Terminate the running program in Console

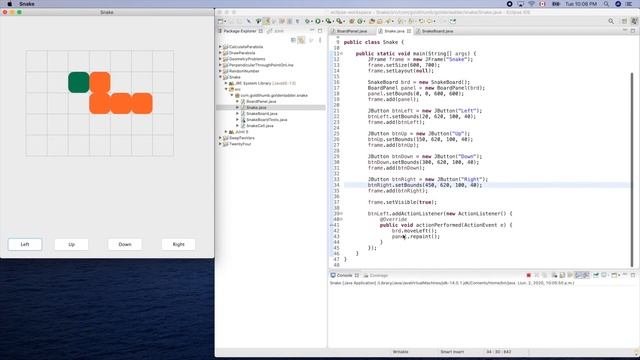[x=529, y=276]
